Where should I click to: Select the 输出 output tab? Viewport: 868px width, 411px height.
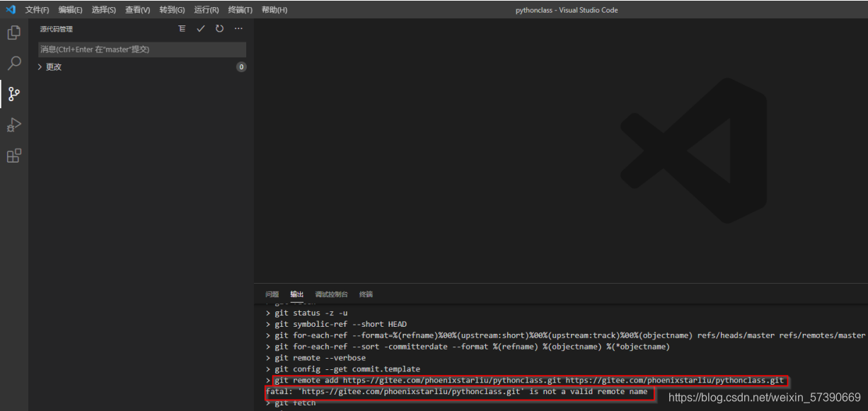click(297, 294)
